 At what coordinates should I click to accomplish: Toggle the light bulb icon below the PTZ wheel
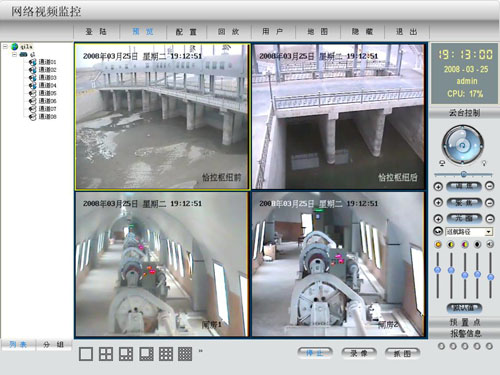[x=484, y=163]
